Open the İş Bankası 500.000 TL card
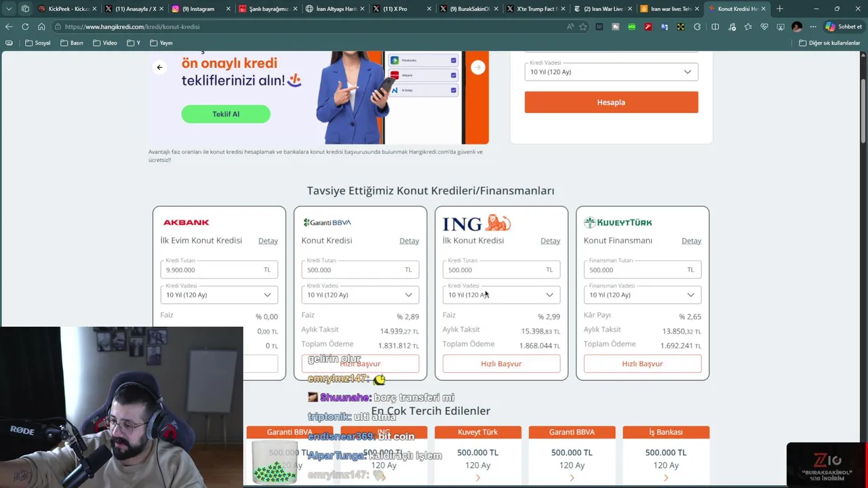Image resolution: width=868 pixels, height=488 pixels. [666, 455]
